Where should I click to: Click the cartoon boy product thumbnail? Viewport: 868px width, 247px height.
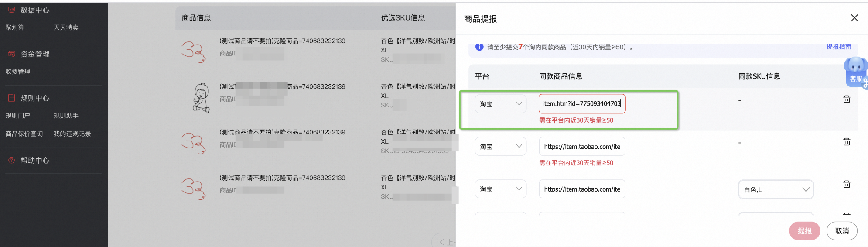(201, 98)
